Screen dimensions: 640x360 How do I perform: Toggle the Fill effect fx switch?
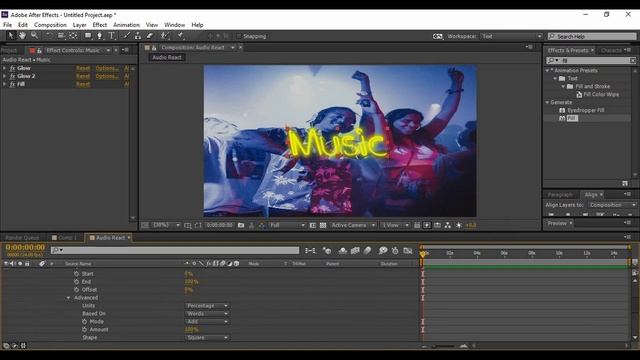click(x=12, y=84)
